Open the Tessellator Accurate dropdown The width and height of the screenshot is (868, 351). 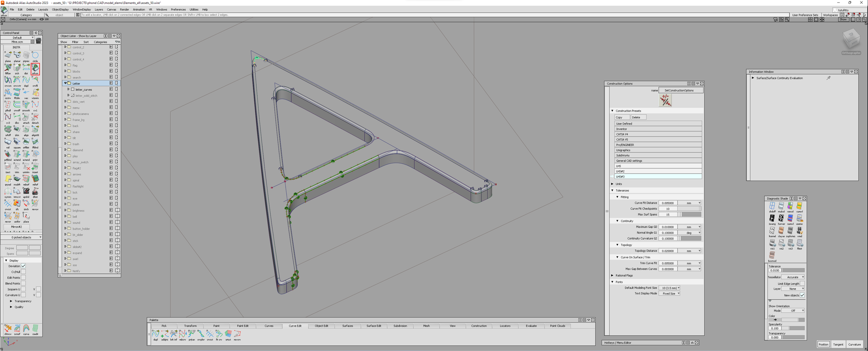[793, 277]
